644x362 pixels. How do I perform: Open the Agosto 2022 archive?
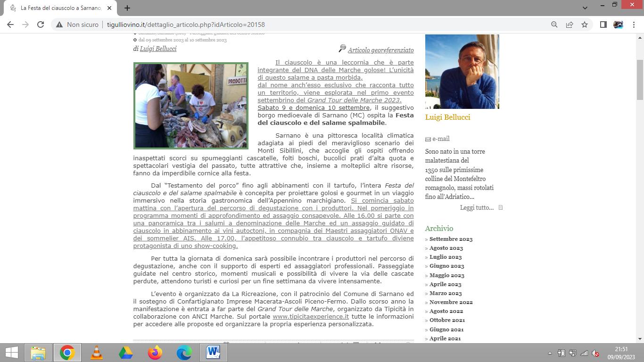(x=446, y=311)
